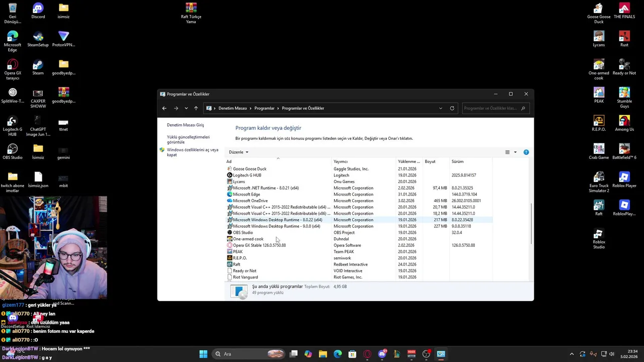The height and width of the screenshot is (362, 644).
Task: Select the Euro Truck Simulator 2 icon
Action: point(599,183)
